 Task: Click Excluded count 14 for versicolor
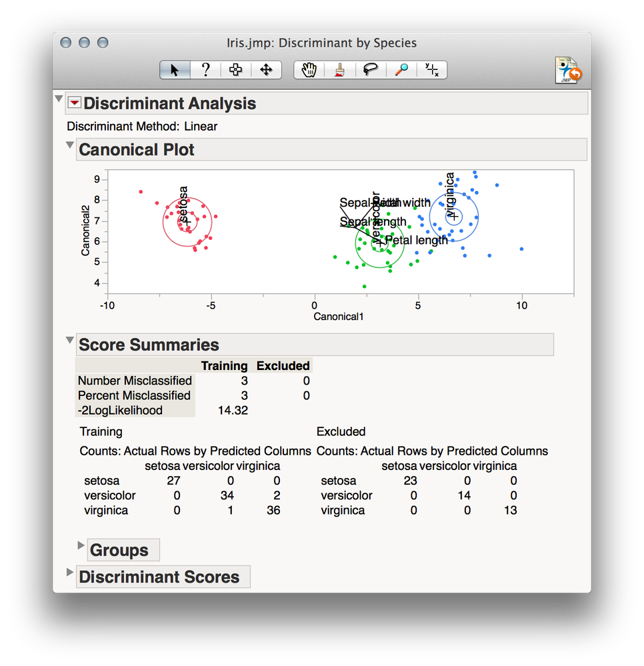coord(464,495)
